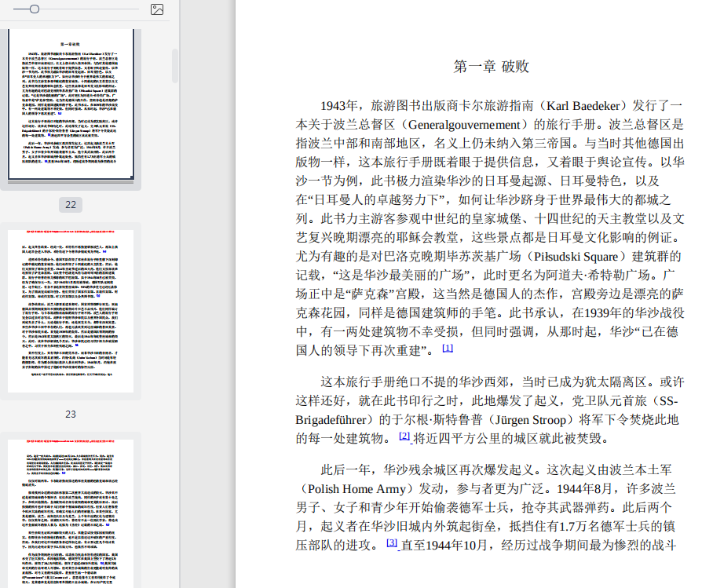This screenshot has height=588, width=702.
Task: Follow footnote link [1]
Action: pos(448,348)
